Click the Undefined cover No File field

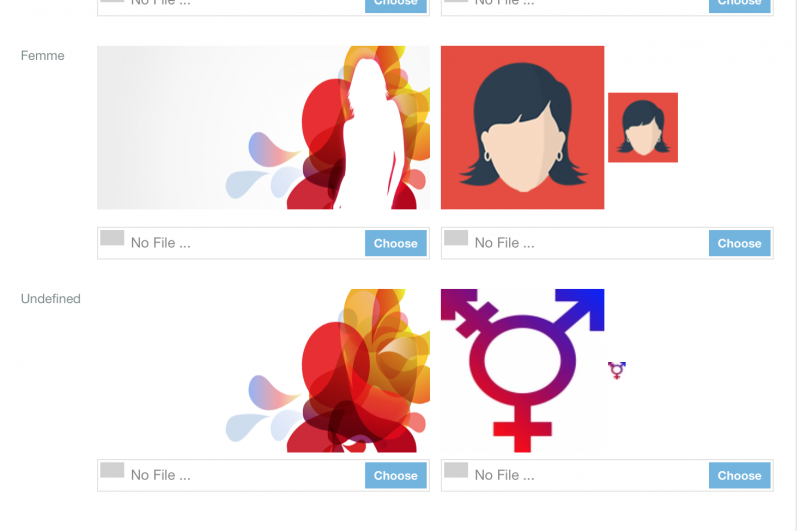pos(263,475)
